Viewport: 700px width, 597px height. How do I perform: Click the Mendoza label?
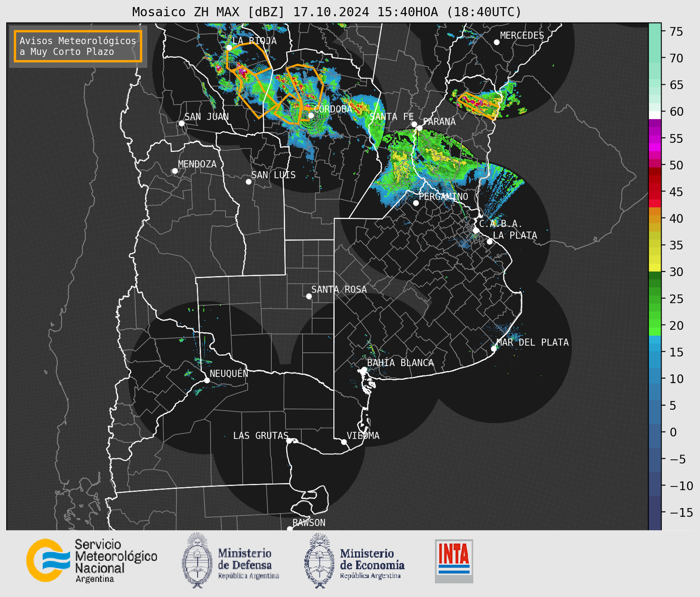(x=197, y=164)
